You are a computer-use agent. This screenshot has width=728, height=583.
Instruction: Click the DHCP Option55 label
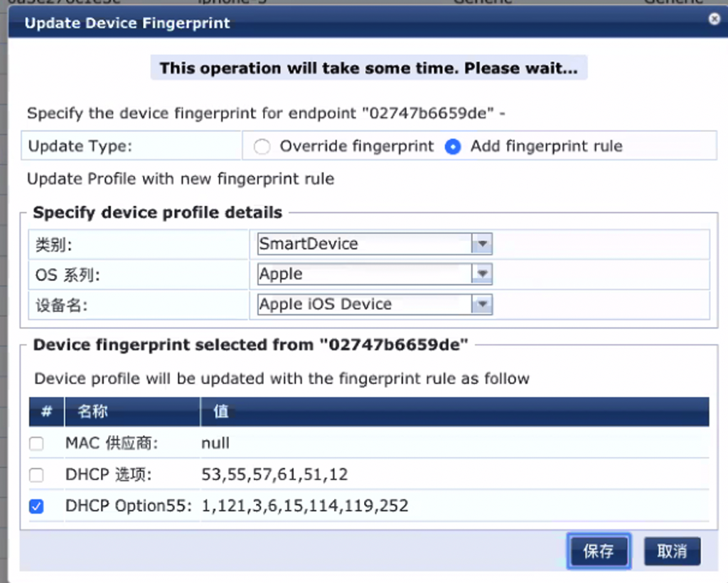[129, 506]
